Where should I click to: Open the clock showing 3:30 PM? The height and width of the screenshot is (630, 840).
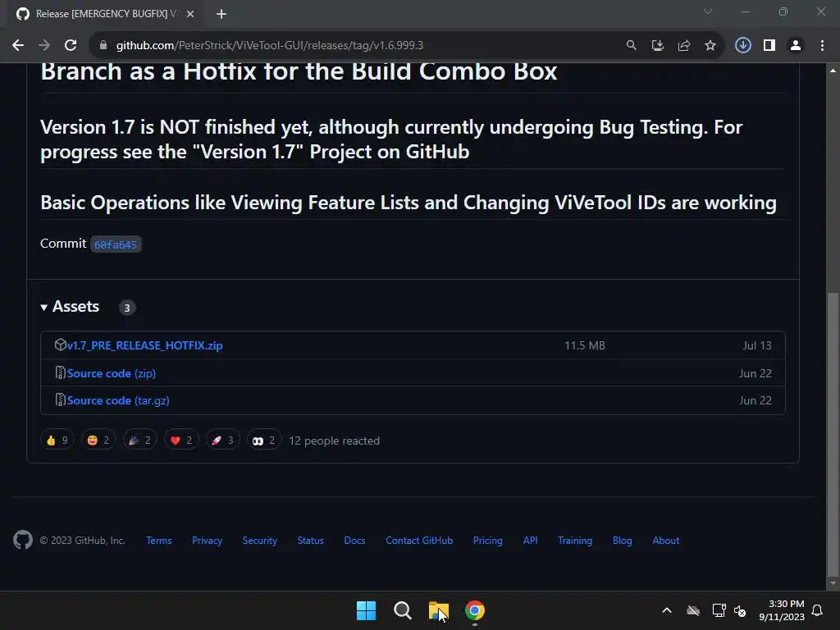(x=782, y=610)
